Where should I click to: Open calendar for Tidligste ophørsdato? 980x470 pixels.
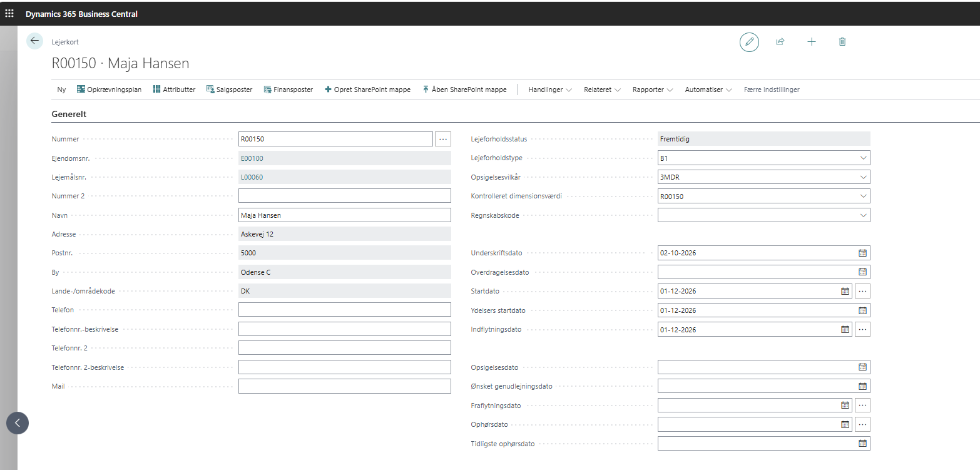(x=862, y=443)
